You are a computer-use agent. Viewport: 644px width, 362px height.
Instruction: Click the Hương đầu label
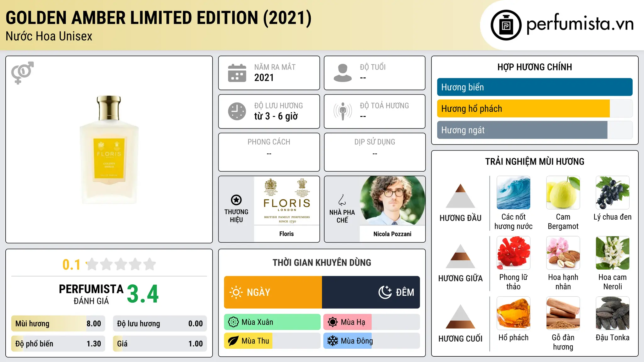pos(461,218)
